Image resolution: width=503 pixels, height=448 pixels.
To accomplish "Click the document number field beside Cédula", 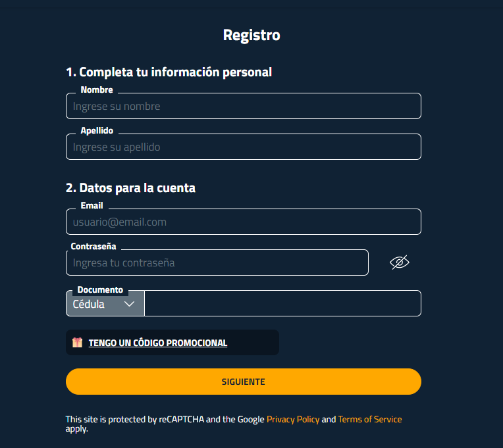I will tap(282, 303).
